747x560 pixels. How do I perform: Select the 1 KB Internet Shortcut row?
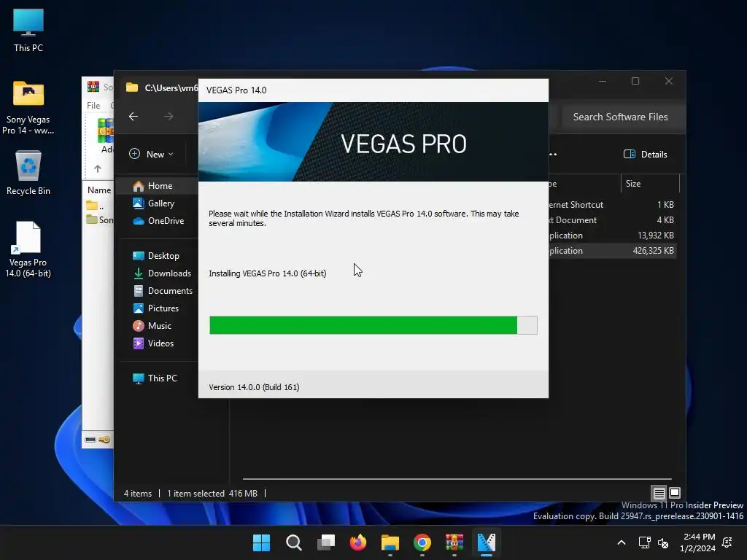coord(613,205)
